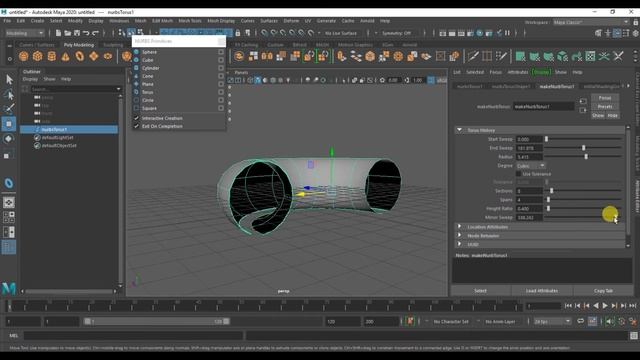Select the polygon cube shelf icon

(38, 56)
